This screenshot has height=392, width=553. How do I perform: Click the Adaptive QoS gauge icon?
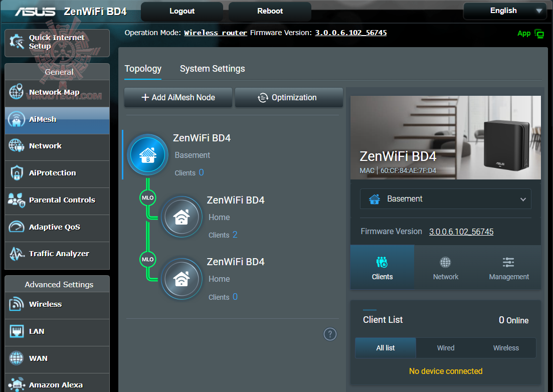16,227
